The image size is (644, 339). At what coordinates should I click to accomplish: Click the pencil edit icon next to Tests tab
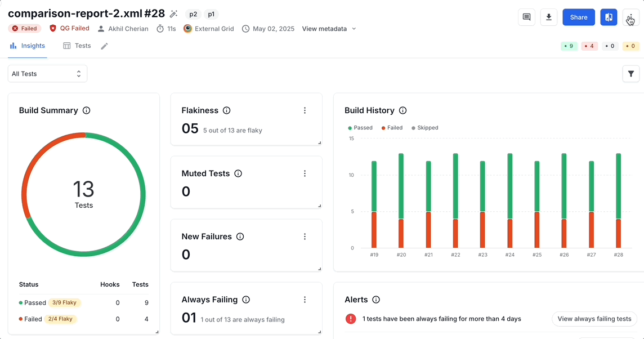click(x=104, y=46)
